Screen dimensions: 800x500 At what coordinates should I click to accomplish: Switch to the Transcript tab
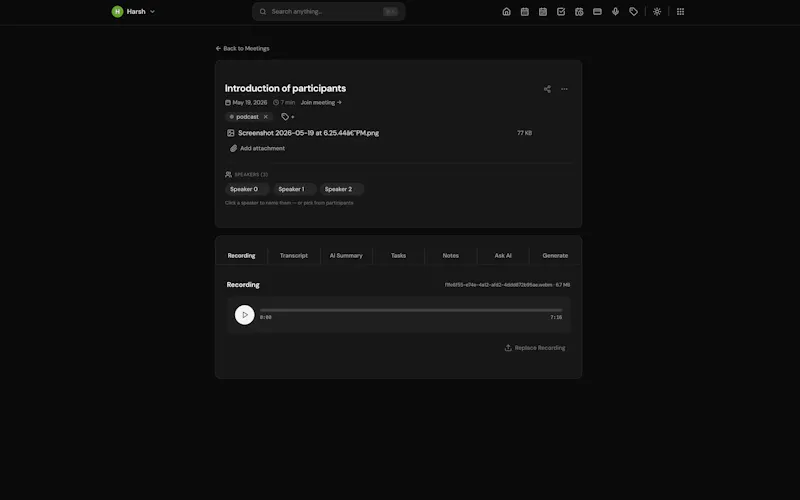(x=294, y=256)
